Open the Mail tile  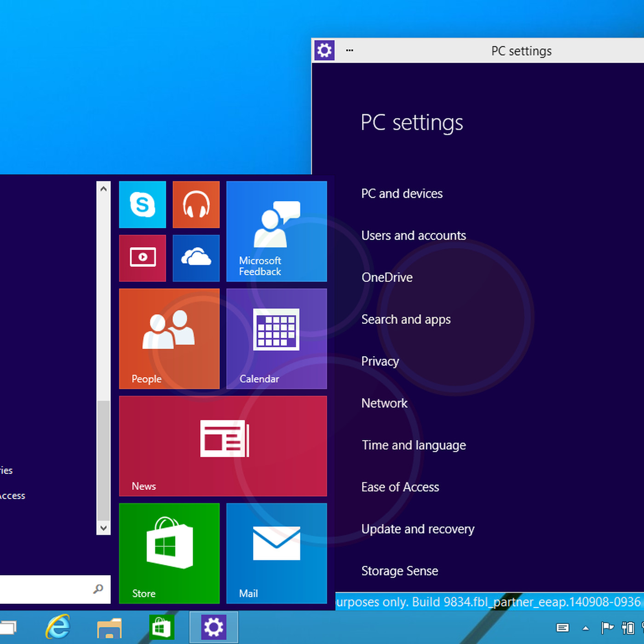[276, 553]
